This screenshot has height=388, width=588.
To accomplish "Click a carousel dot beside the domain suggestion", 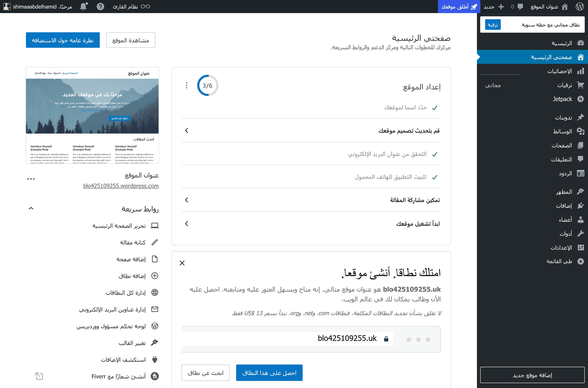I will (418, 339).
